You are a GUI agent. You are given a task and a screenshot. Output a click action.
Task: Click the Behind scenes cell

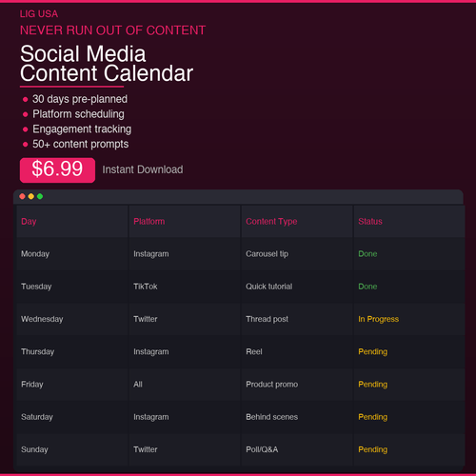(x=297, y=417)
